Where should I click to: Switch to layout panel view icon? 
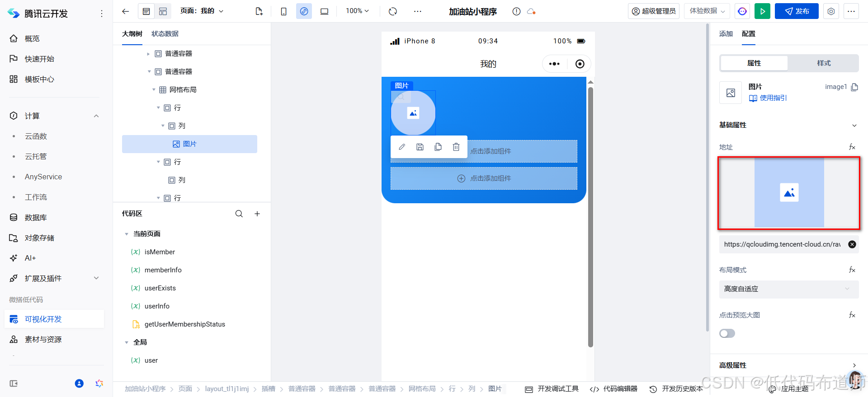pyautogui.click(x=163, y=11)
